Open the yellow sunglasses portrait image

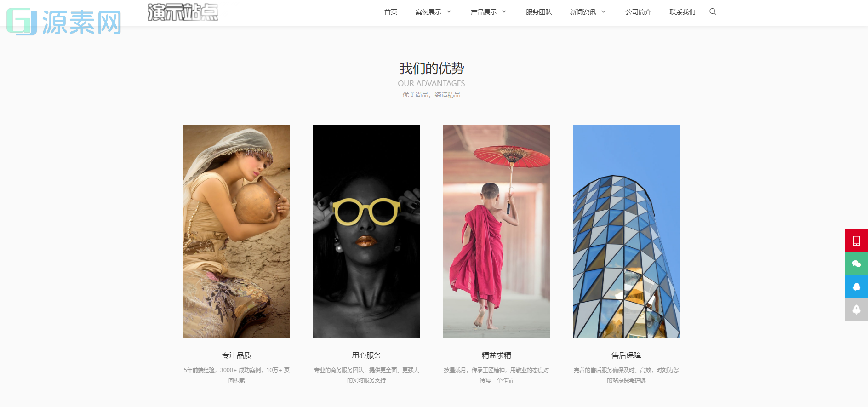(x=366, y=231)
